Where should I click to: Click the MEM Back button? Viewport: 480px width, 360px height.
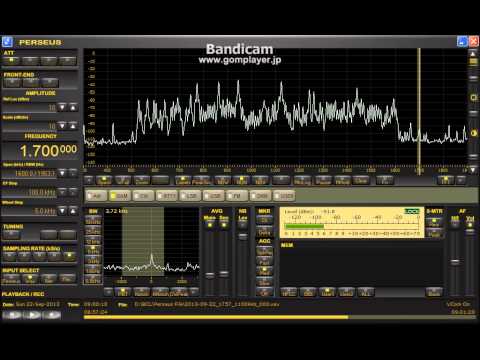coord(434,292)
